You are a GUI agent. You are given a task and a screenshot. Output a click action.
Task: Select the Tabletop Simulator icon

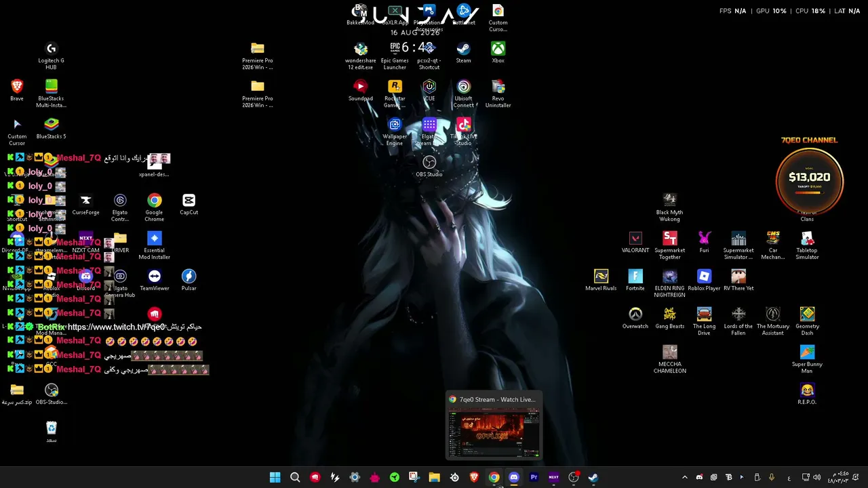click(x=807, y=245)
